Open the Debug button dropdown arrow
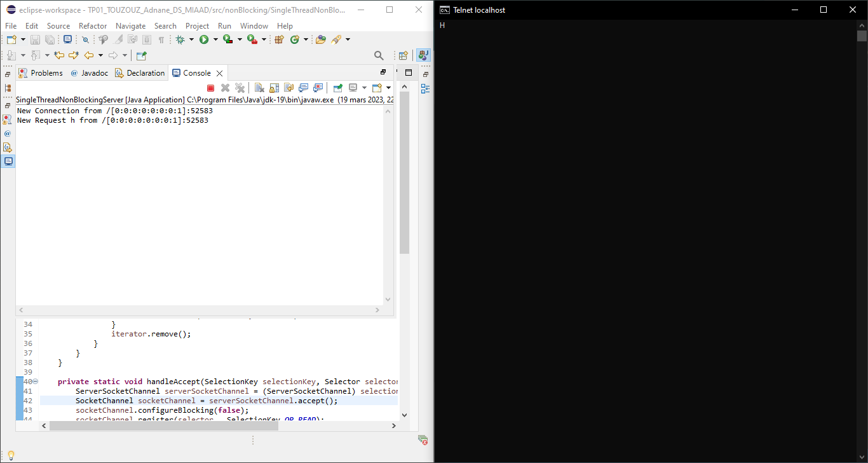868x463 pixels. tap(192, 39)
